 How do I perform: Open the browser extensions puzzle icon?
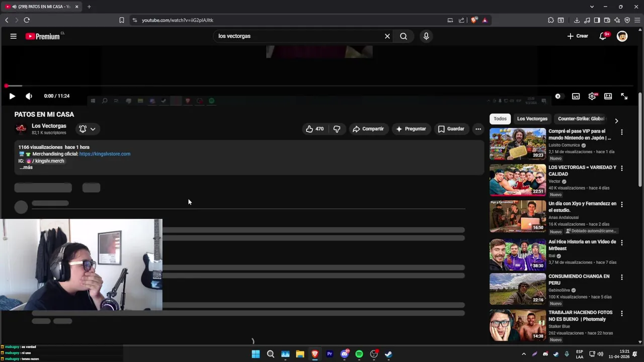pyautogui.click(x=551, y=20)
